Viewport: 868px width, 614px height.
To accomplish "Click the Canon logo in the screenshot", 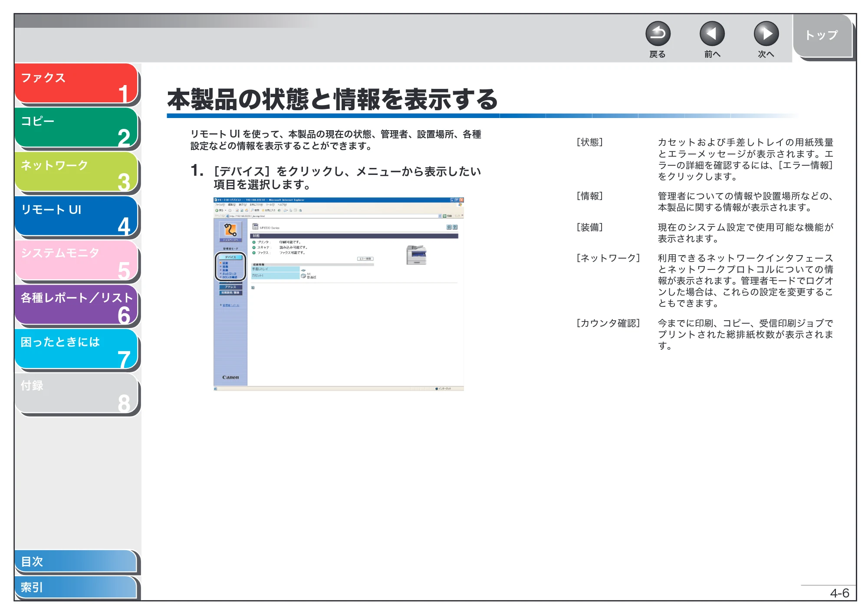I will (x=230, y=377).
